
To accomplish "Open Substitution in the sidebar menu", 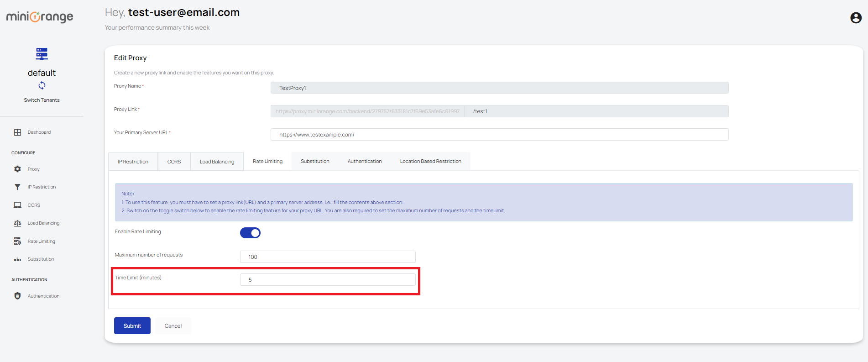I will [x=41, y=259].
